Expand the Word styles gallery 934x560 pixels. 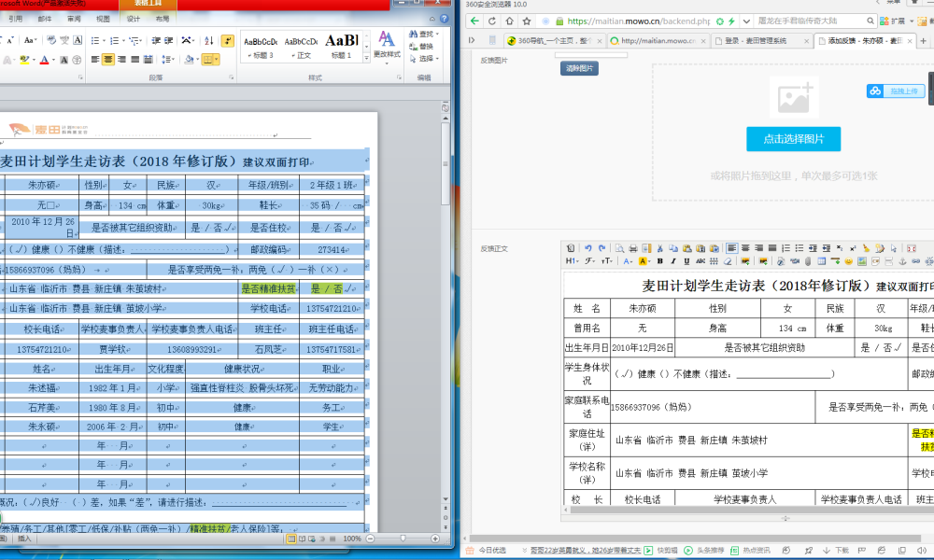point(366,56)
